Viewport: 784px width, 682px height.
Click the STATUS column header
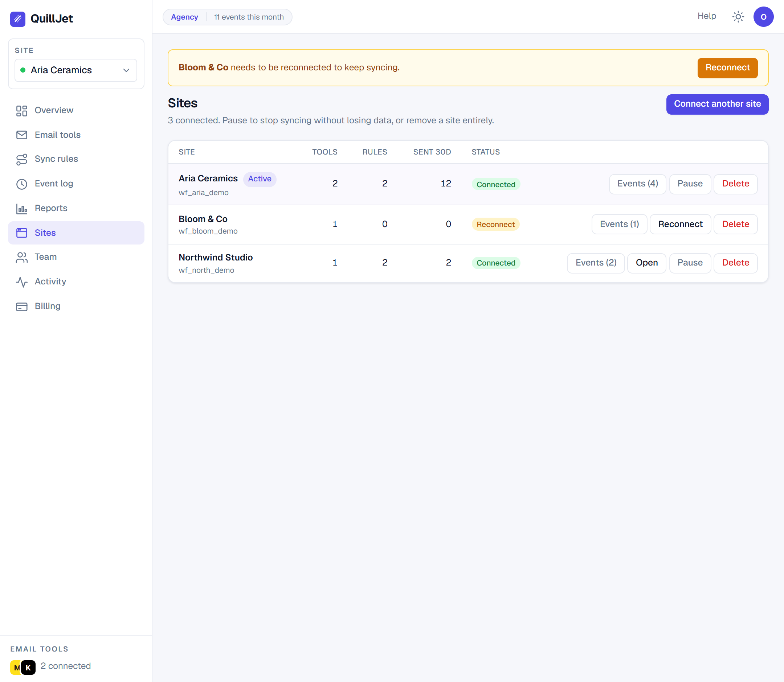pyautogui.click(x=486, y=152)
